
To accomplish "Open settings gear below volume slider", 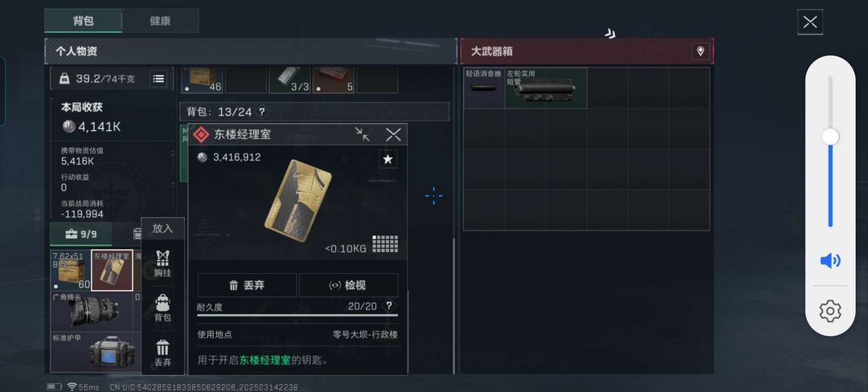I will (x=829, y=312).
